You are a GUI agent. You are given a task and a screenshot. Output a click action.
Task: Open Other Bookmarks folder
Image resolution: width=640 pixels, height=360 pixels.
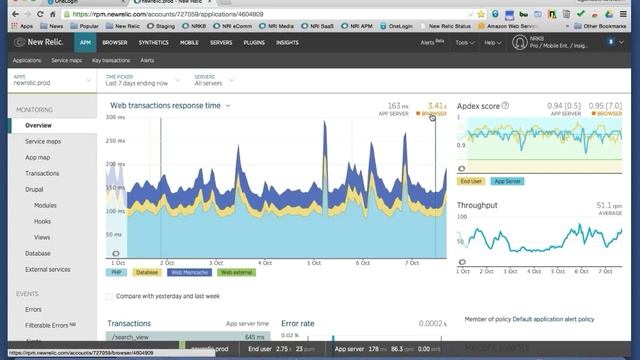(x=600, y=26)
